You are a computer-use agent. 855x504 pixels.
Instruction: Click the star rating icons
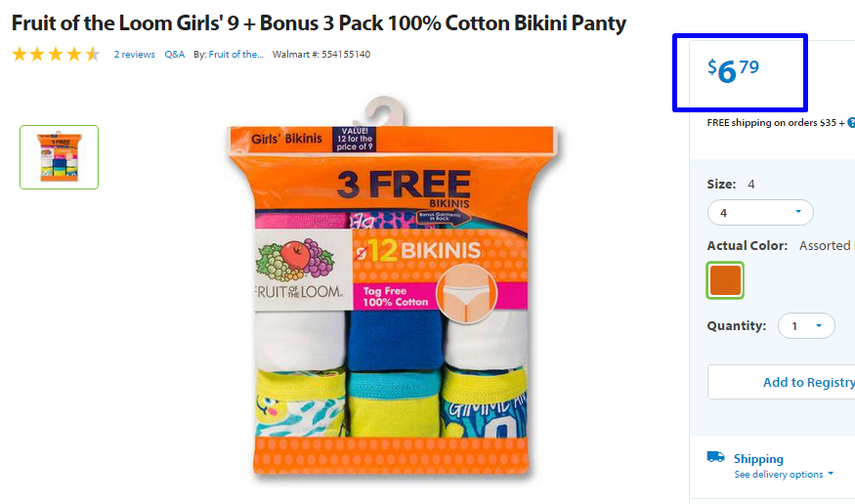pos(56,55)
